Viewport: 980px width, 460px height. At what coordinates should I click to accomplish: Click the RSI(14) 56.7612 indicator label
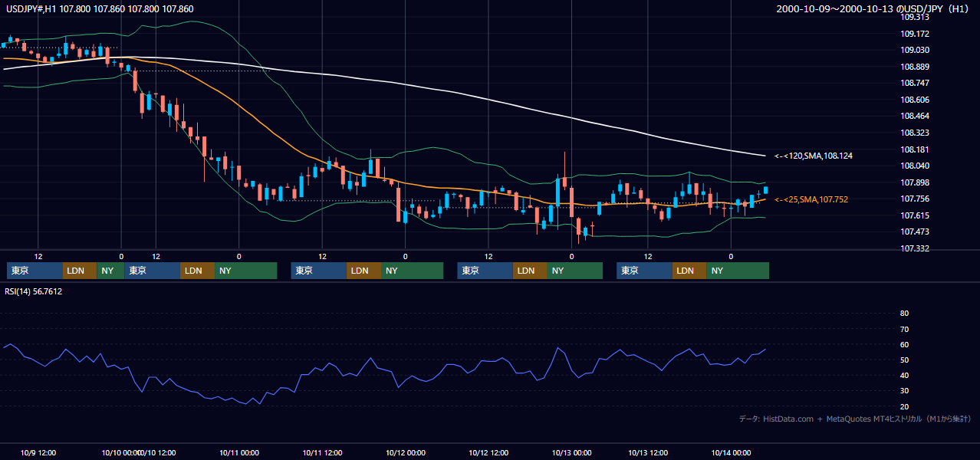[x=34, y=291]
